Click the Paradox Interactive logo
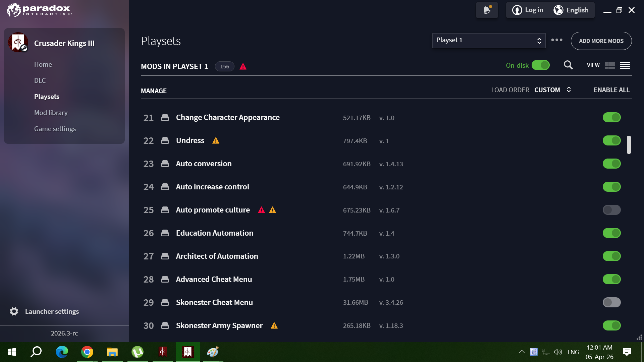 tap(40, 10)
